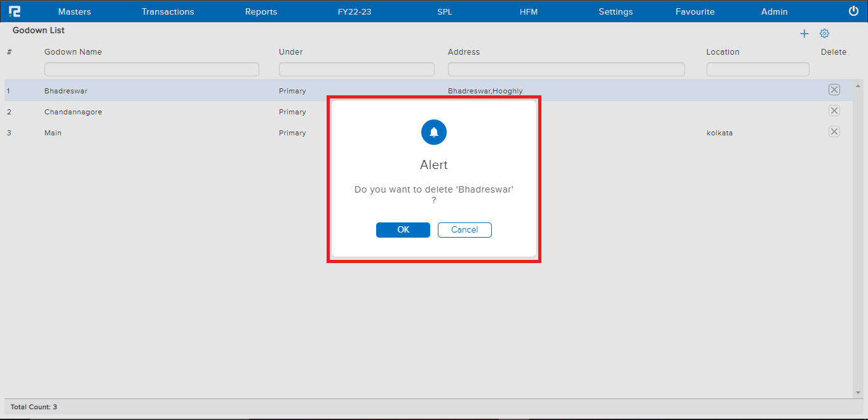The width and height of the screenshot is (868, 420).
Task: Open the Favourite menu
Action: pyautogui.click(x=695, y=11)
